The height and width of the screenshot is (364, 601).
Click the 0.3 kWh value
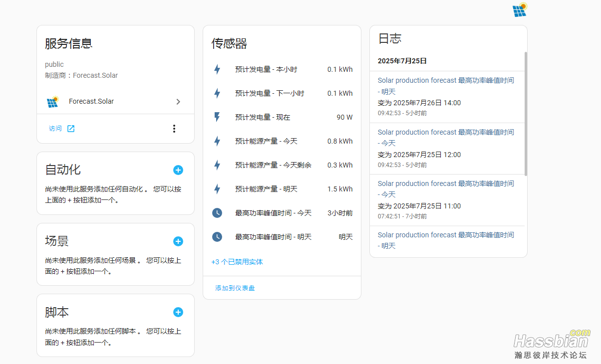tap(340, 165)
